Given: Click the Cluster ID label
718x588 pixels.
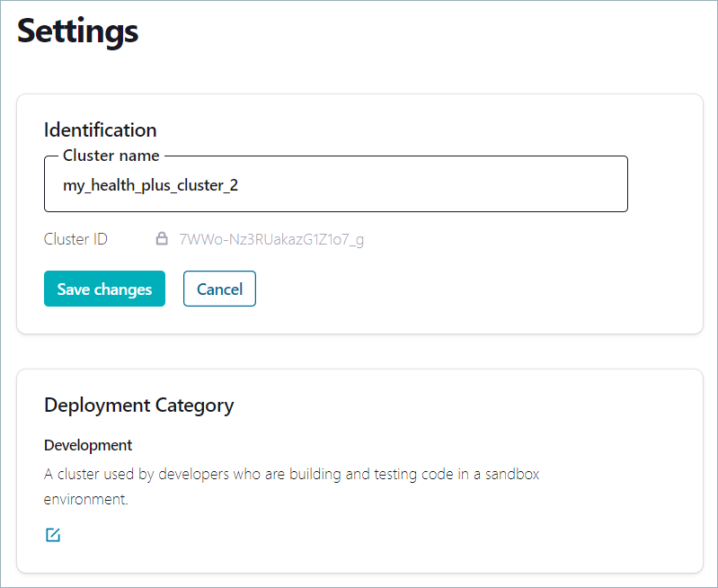Looking at the screenshot, I should tap(75, 239).
